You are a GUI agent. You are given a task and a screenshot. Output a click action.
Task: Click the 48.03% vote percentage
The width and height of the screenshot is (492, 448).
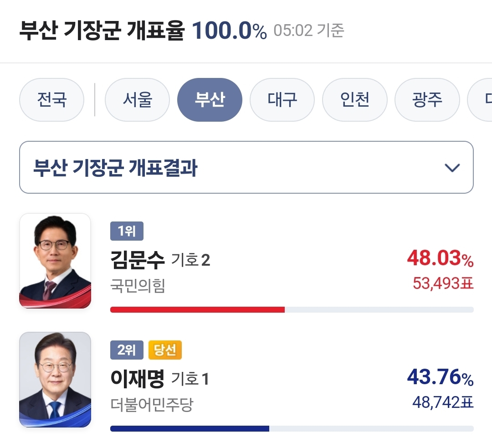pos(440,259)
